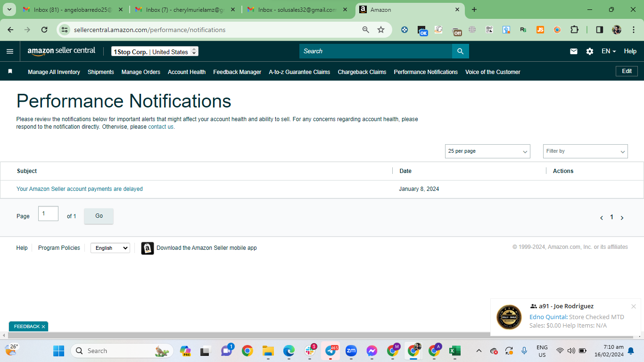Screen dimensions: 644x362
Task: Click the page number input field
Action: (x=48, y=214)
